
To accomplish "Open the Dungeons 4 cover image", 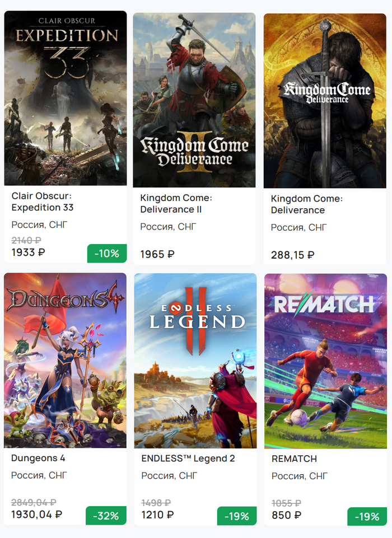I will 66,360.
